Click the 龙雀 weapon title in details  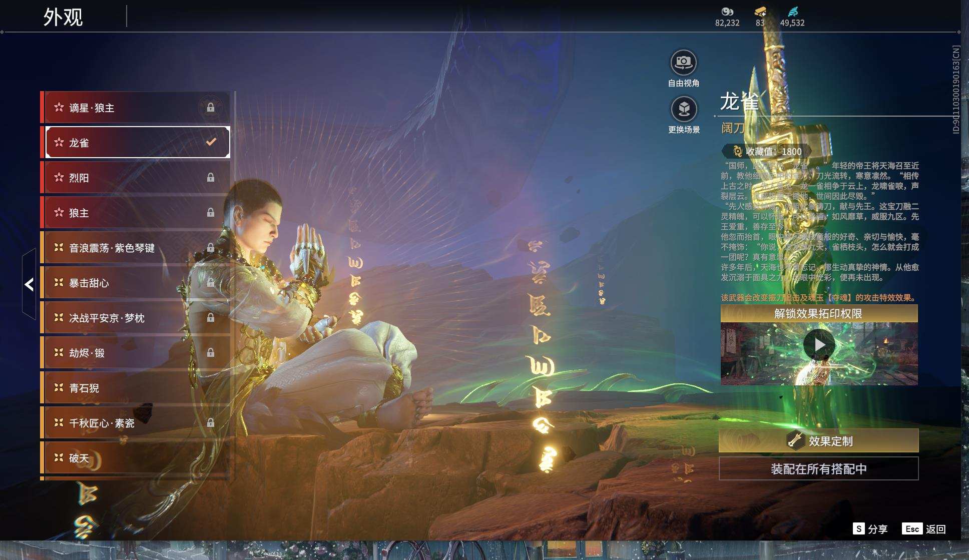pos(739,101)
